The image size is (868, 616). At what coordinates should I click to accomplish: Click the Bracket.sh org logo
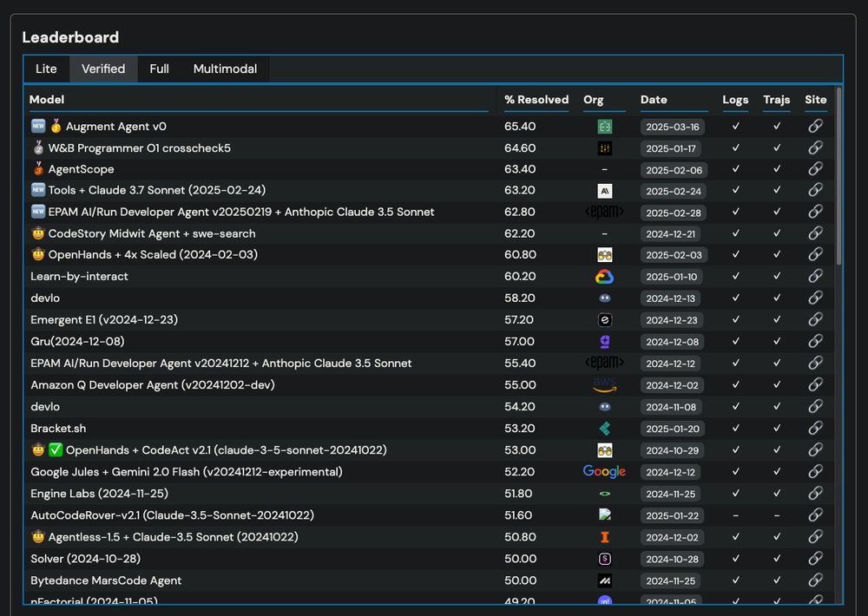tap(604, 429)
